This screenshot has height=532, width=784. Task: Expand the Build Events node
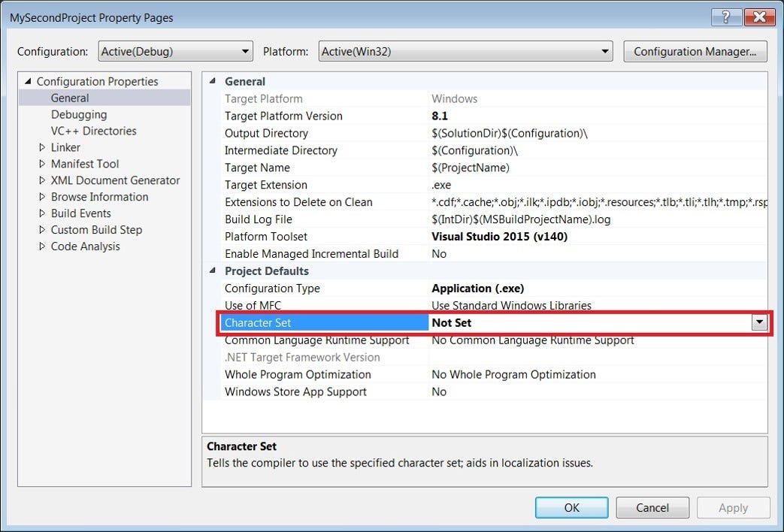(x=44, y=213)
